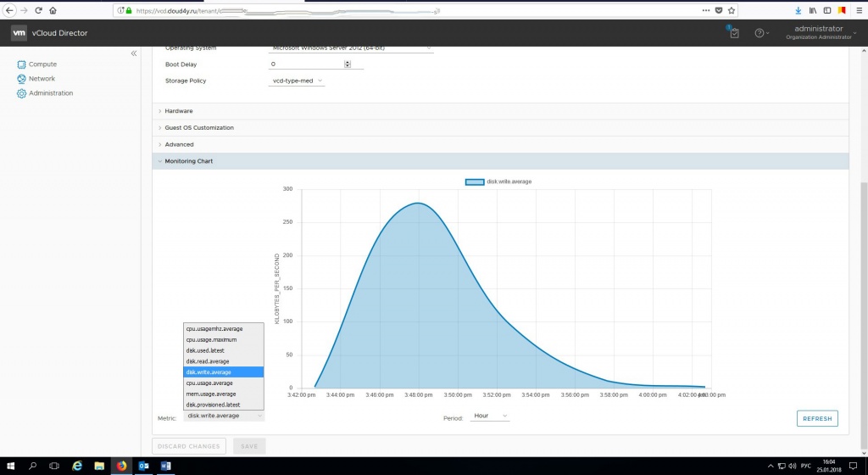
Task: Click the browser reload page icon
Action: coord(38,10)
